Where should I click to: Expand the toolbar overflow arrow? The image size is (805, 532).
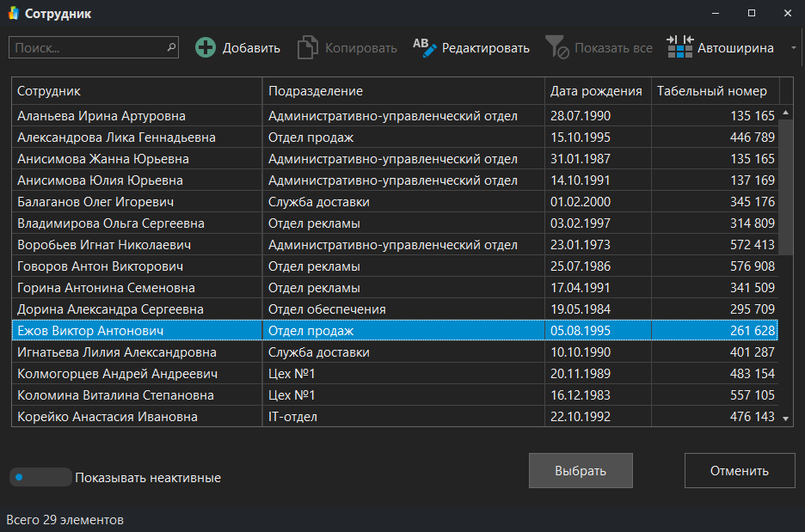pyautogui.click(x=793, y=48)
